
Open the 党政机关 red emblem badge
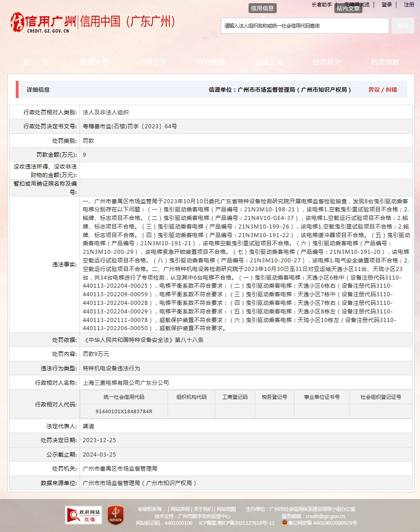[116, 515]
